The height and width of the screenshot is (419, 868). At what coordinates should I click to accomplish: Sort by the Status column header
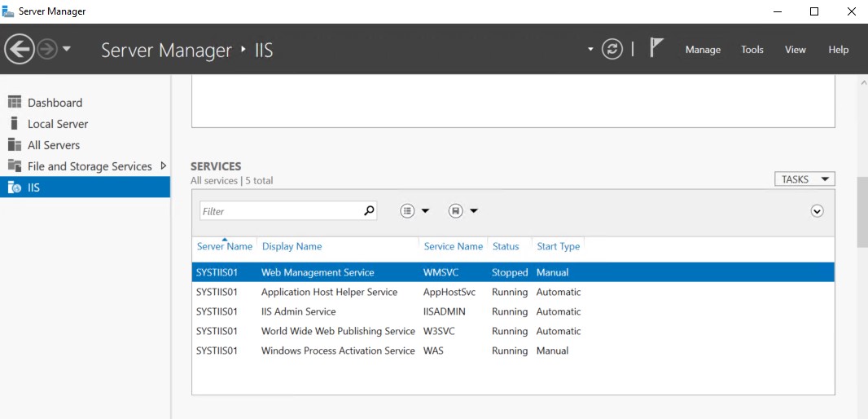506,246
